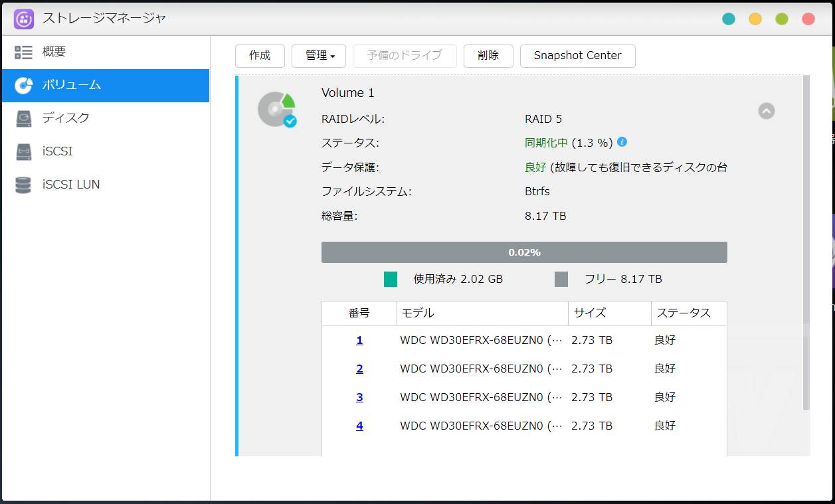This screenshot has width=835, height=504.
Task: Go to ディスク section
Action: (106, 118)
